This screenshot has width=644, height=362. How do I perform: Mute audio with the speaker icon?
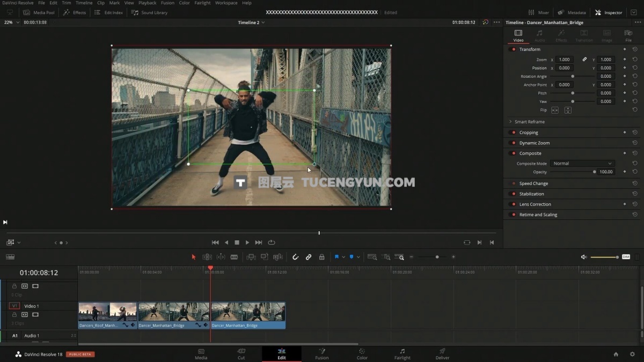tap(584, 257)
